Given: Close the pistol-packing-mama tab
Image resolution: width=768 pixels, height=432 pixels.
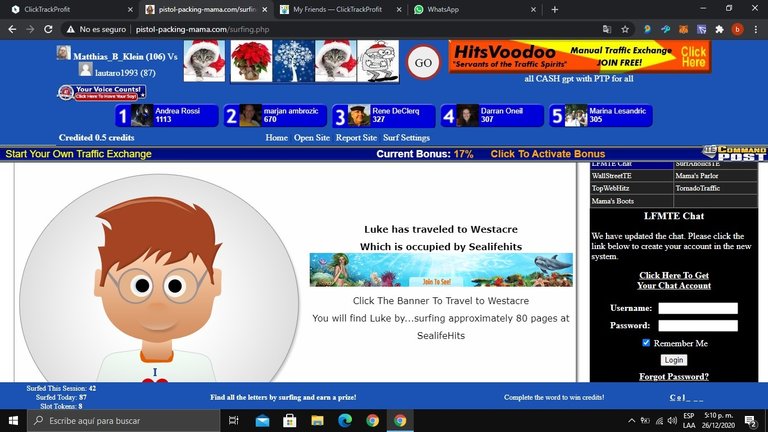Looking at the screenshot, I should pyautogui.click(x=264, y=9).
